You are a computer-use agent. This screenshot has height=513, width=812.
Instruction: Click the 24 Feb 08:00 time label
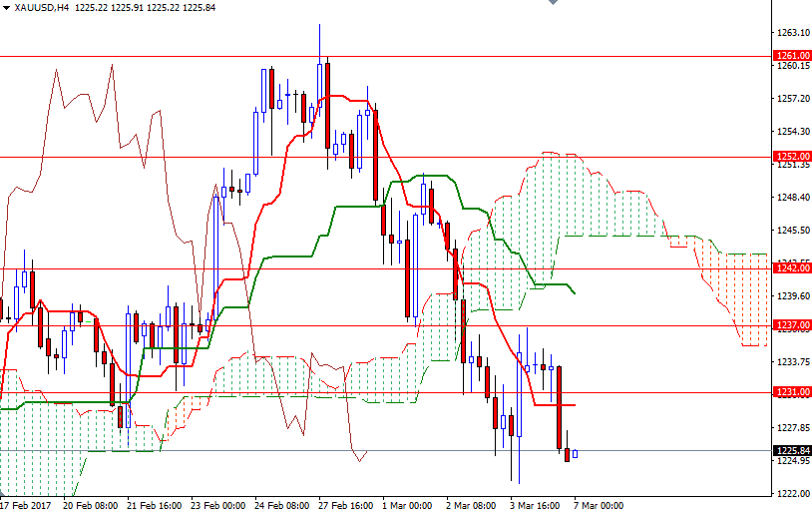282,506
